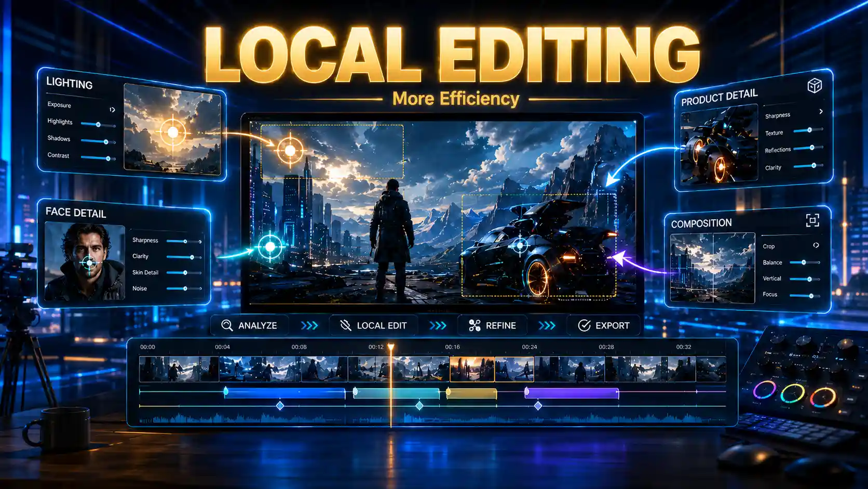Click the LOCAL EDIT step button
The height and width of the screenshot is (489, 868).
click(373, 325)
